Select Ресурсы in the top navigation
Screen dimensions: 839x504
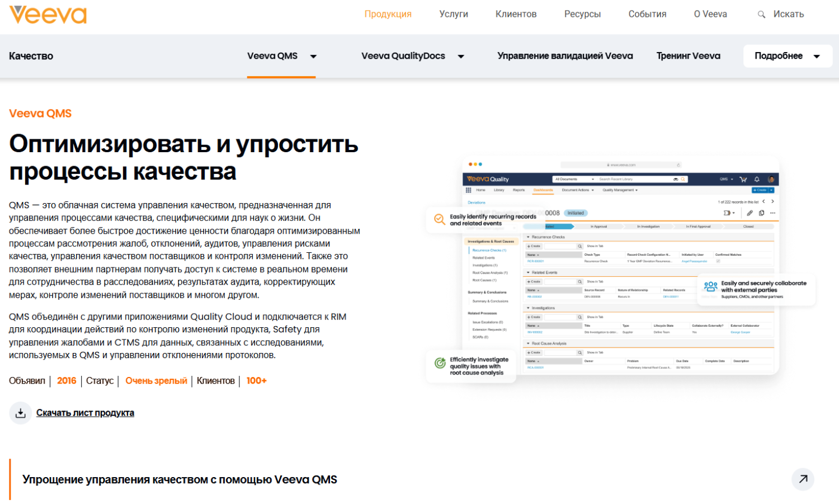point(582,15)
